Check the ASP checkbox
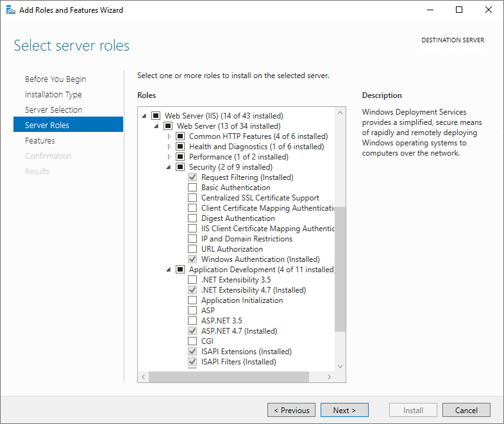Viewport: 504px width, 424px height. [x=192, y=311]
